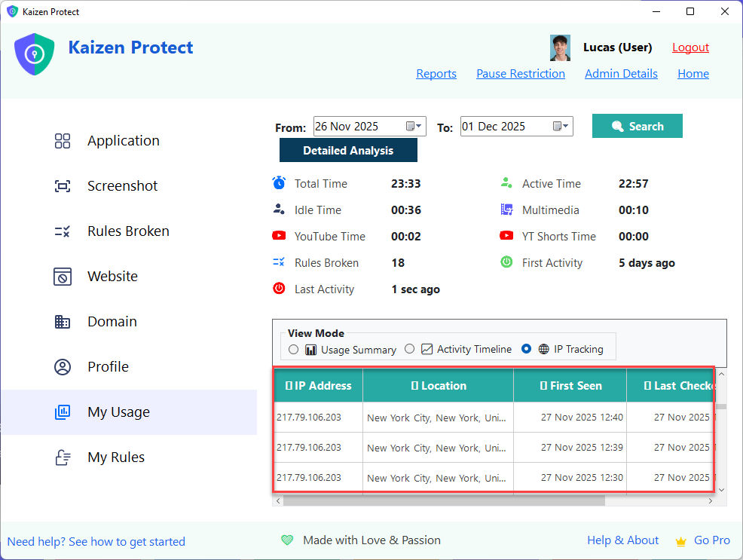
Task: Open the My Usage sidebar section
Action: [x=118, y=412]
